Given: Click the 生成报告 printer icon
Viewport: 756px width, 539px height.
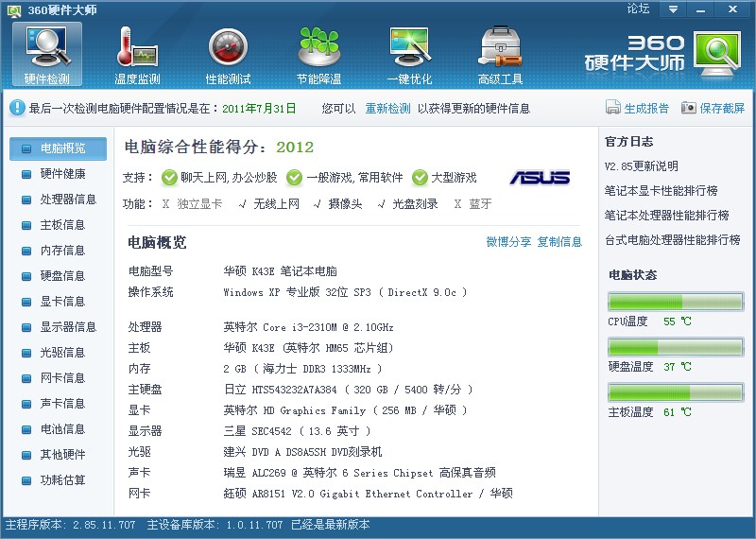Looking at the screenshot, I should 612,107.
